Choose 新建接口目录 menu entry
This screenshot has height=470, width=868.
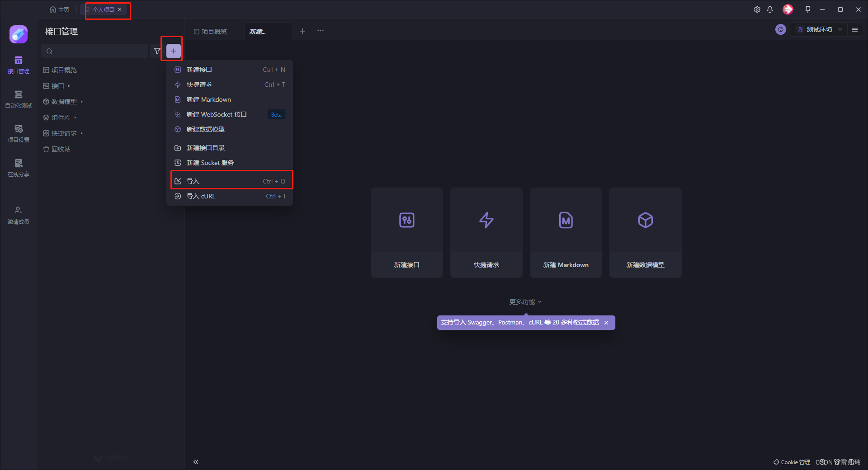click(x=230, y=148)
